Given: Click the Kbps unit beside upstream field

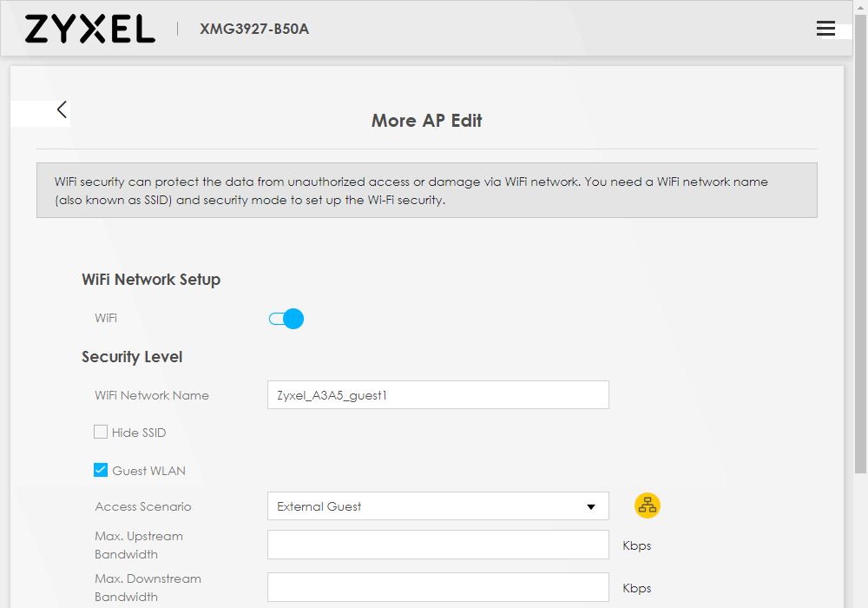Looking at the screenshot, I should [x=636, y=546].
